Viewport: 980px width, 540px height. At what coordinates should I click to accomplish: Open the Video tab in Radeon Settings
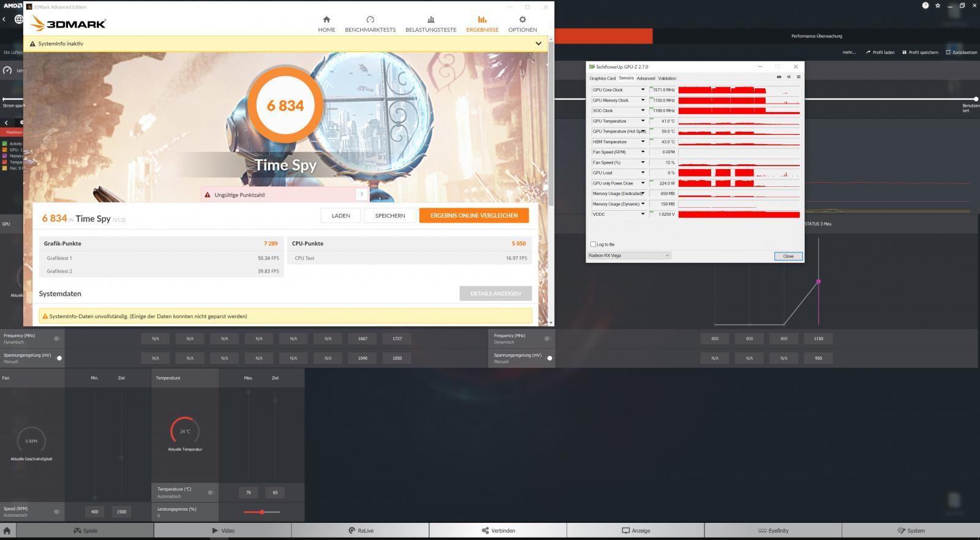(x=223, y=531)
